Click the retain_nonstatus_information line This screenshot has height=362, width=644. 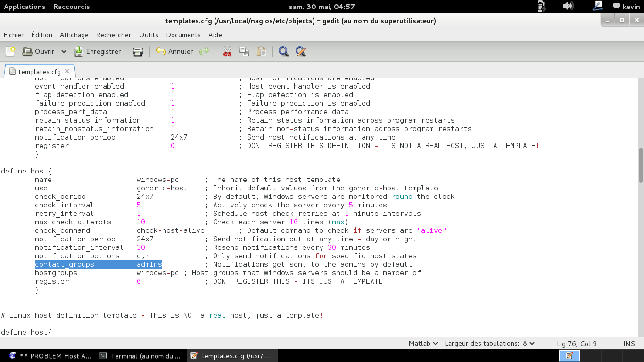(x=253, y=129)
